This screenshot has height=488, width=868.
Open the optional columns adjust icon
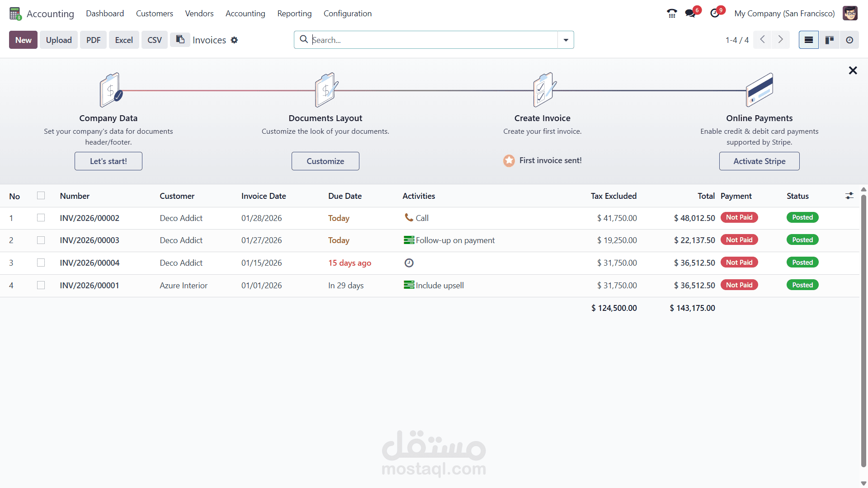pyautogui.click(x=849, y=196)
